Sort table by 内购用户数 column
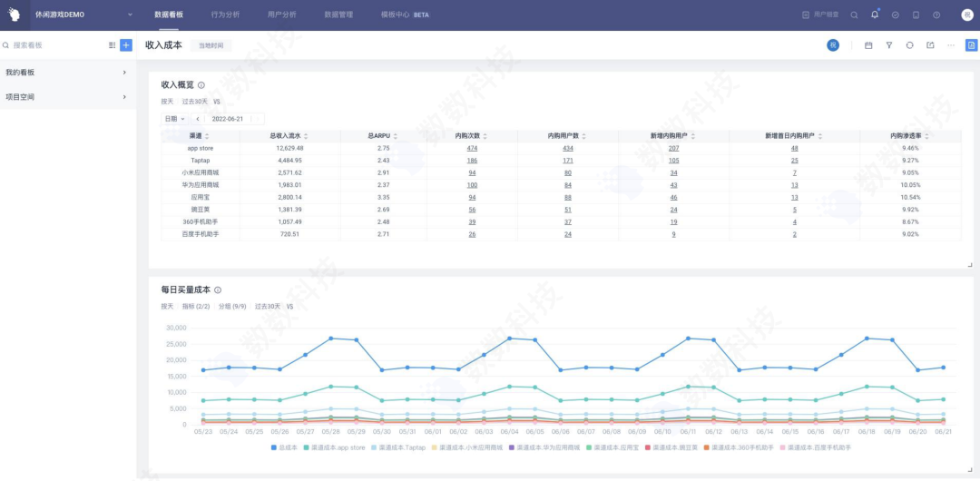 click(x=584, y=136)
